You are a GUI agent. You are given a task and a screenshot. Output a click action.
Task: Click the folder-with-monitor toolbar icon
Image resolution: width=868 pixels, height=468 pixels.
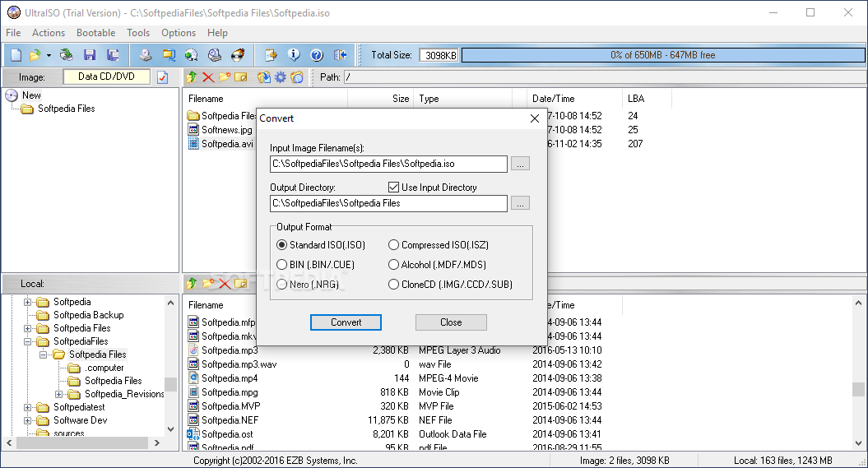coord(169,55)
